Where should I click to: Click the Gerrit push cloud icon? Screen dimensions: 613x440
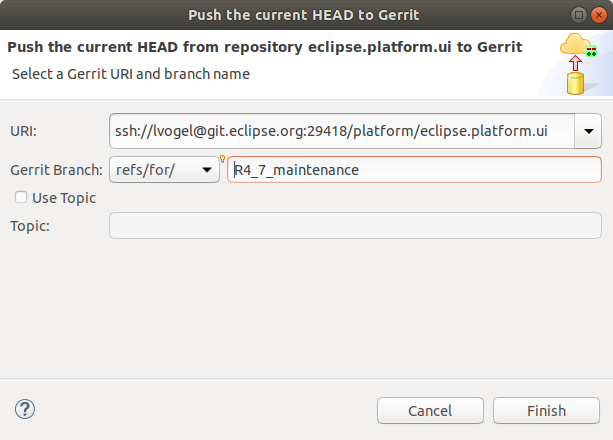coord(578,64)
